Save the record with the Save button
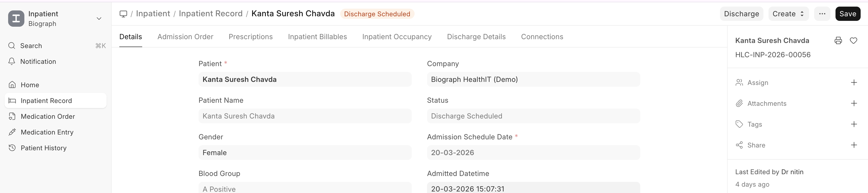This screenshot has height=193, width=868. [848, 14]
